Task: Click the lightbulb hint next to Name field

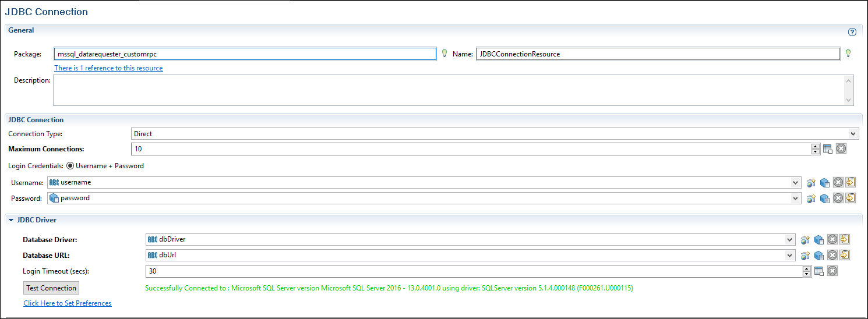Action: 848,54
